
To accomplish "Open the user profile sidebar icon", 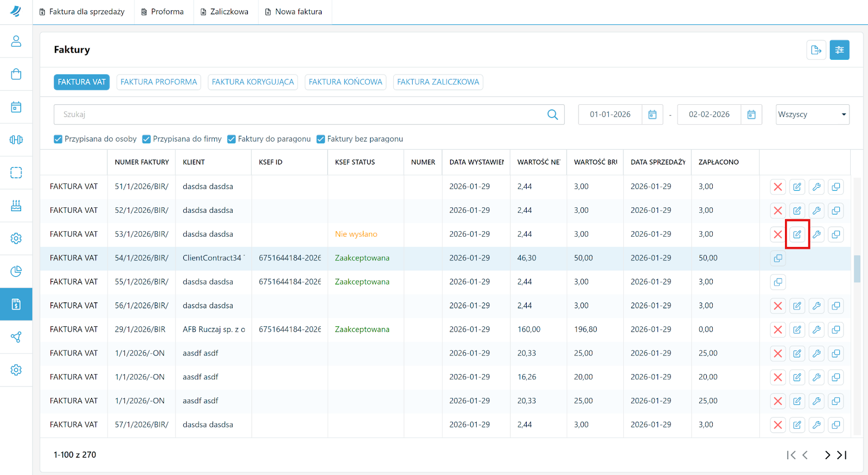I will click(16, 41).
